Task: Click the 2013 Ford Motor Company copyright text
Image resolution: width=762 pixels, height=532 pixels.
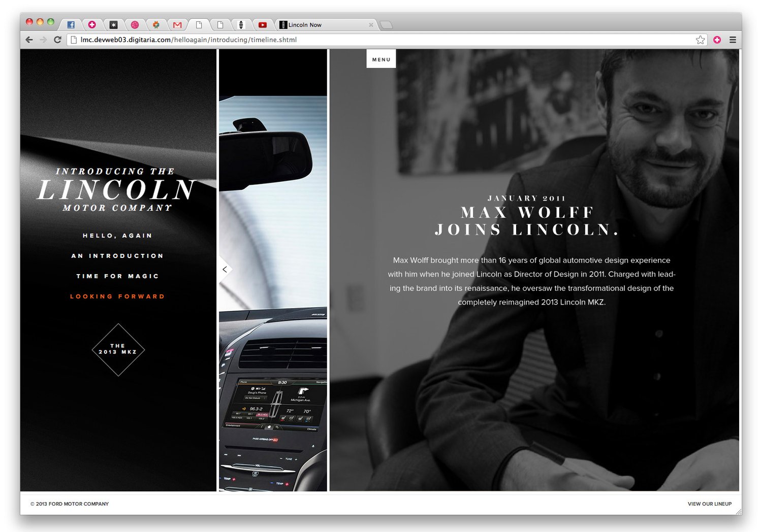Action: click(70, 504)
